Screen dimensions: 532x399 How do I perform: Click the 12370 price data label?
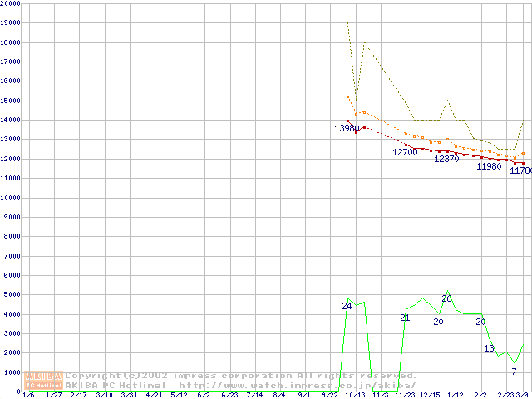(446, 159)
